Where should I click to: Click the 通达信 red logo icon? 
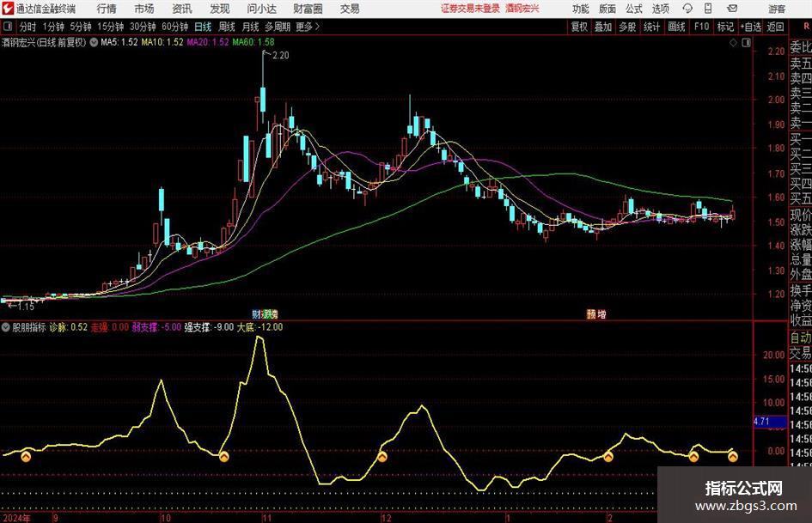point(7,9)
